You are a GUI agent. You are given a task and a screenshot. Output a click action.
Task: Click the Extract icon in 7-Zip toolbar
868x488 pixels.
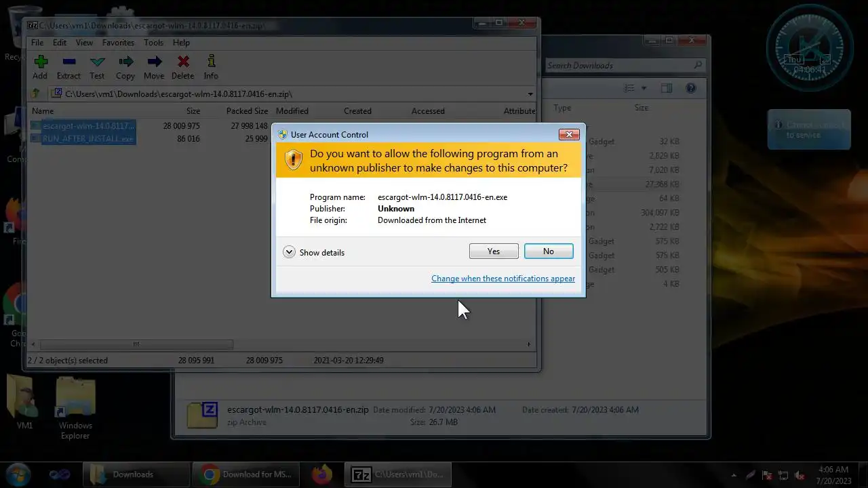point(68,62)
